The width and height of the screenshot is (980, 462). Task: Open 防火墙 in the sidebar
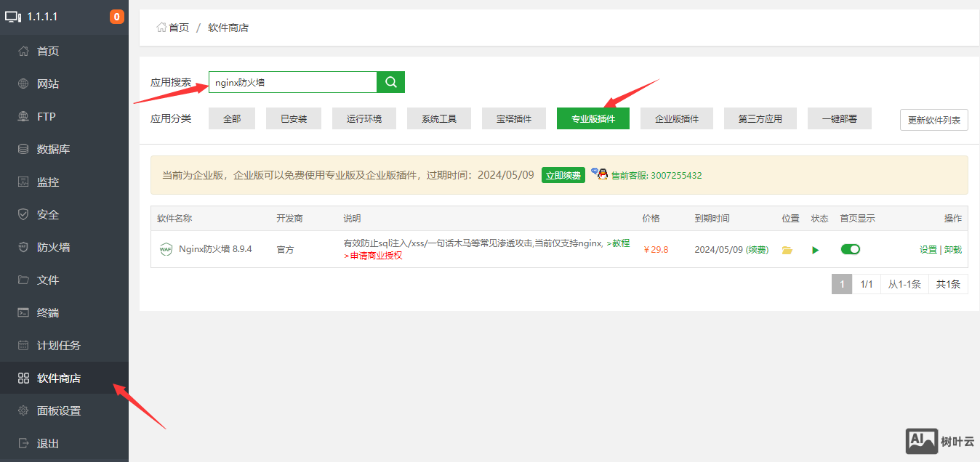pos(53,247)
